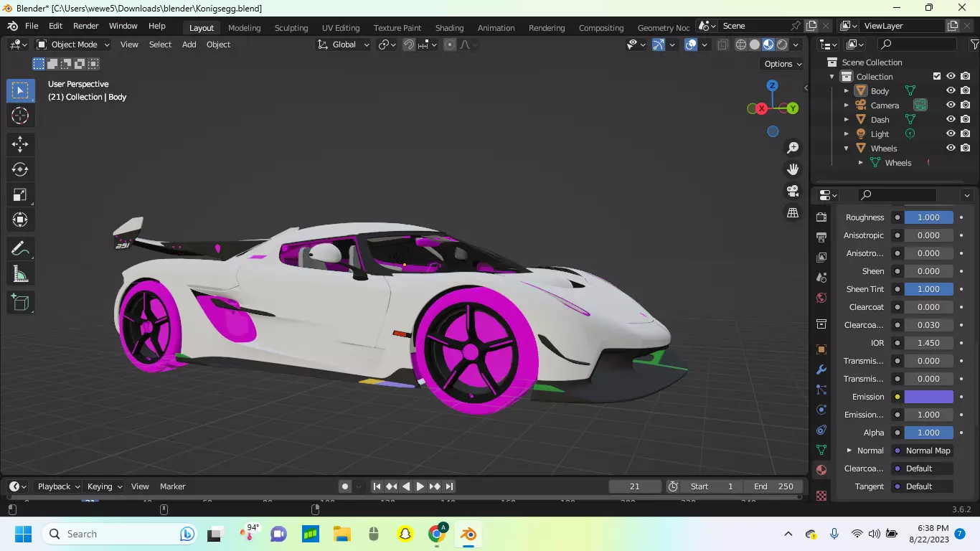
Task: Select the Transform tool
Action: (20, 220)
